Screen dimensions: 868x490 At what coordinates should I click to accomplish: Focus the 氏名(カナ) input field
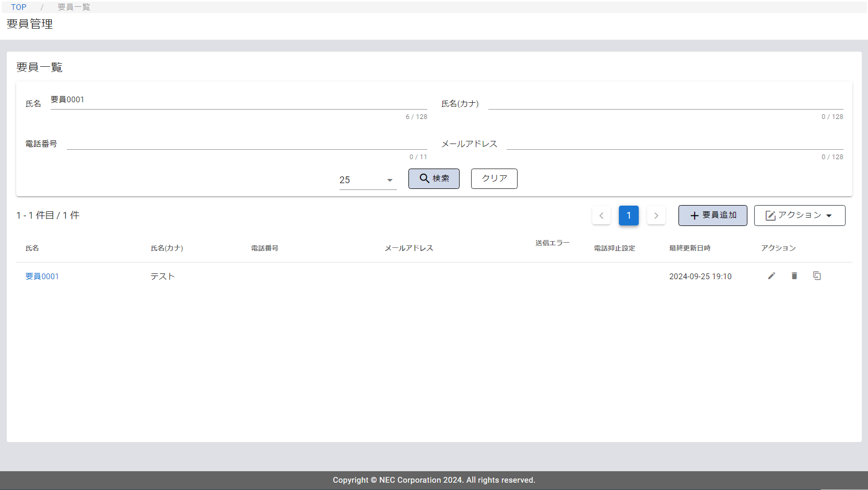pyautogui.click(x=665, y=103)
